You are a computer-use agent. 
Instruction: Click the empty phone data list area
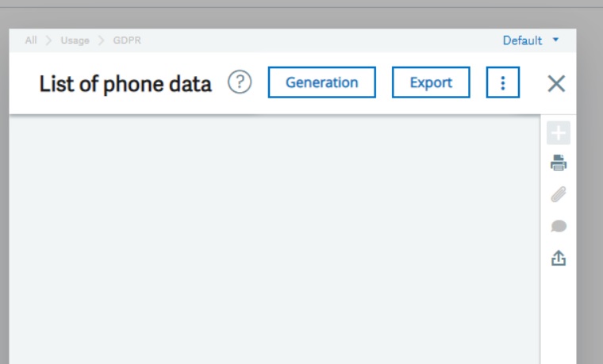tap(274, 238)
